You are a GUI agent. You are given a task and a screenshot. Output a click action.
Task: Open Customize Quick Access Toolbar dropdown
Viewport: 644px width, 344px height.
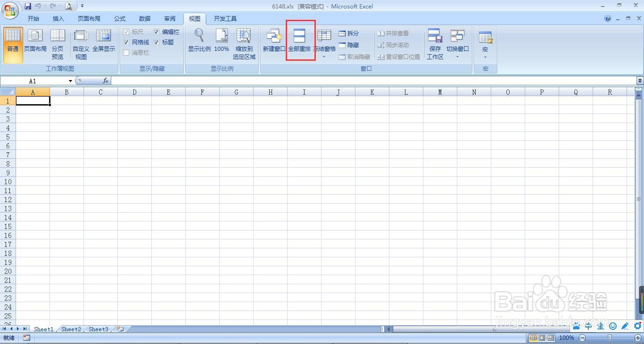coord(82,6)
